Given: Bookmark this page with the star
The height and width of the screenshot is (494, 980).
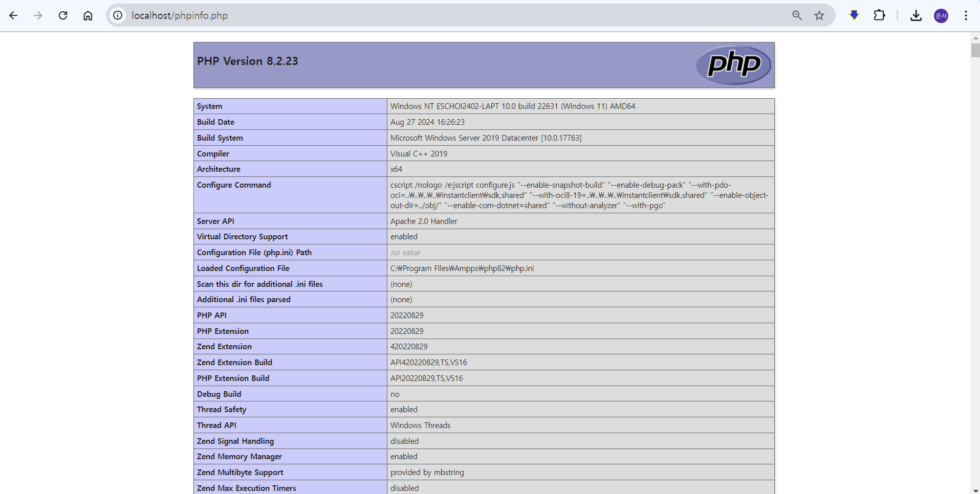Looking at the screenshot, I should (819, 15).
